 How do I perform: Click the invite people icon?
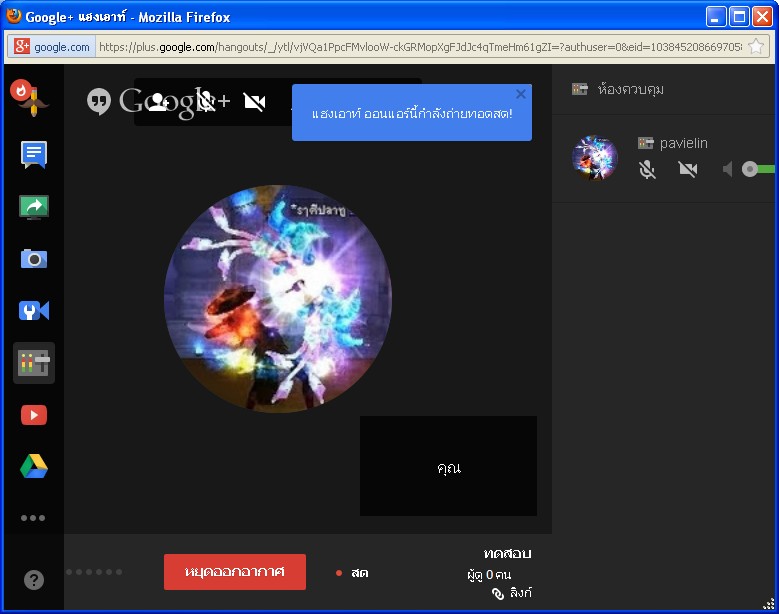[157, 102]
